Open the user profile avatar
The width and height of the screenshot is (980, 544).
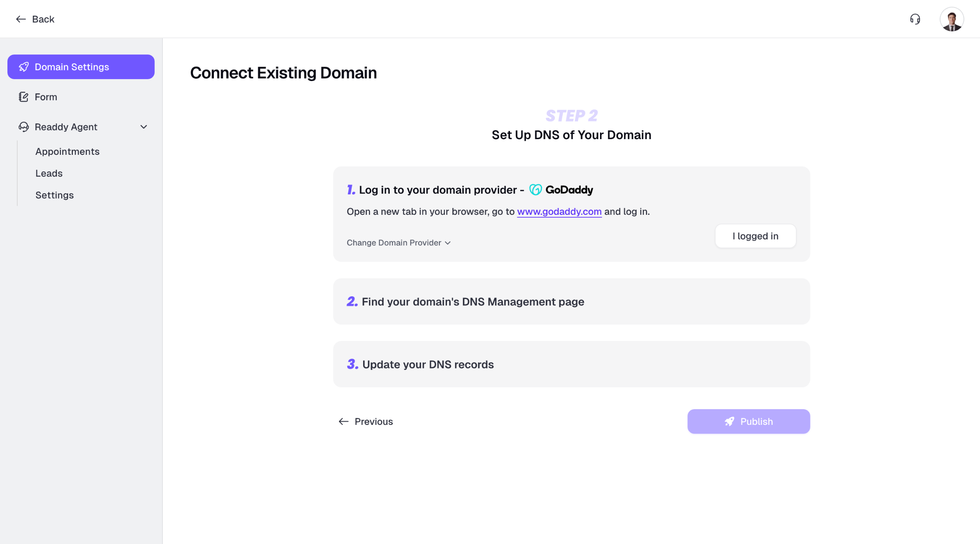[x=951, y=19]
